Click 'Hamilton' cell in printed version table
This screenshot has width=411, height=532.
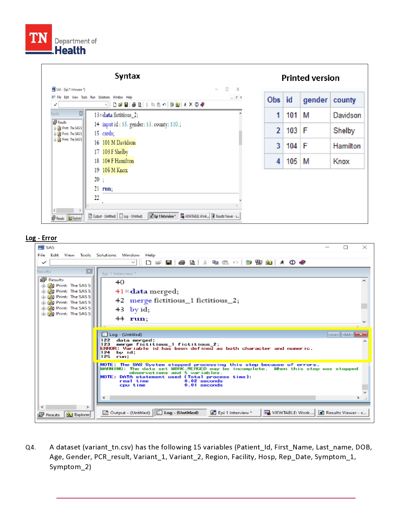(x=347, y=146)
